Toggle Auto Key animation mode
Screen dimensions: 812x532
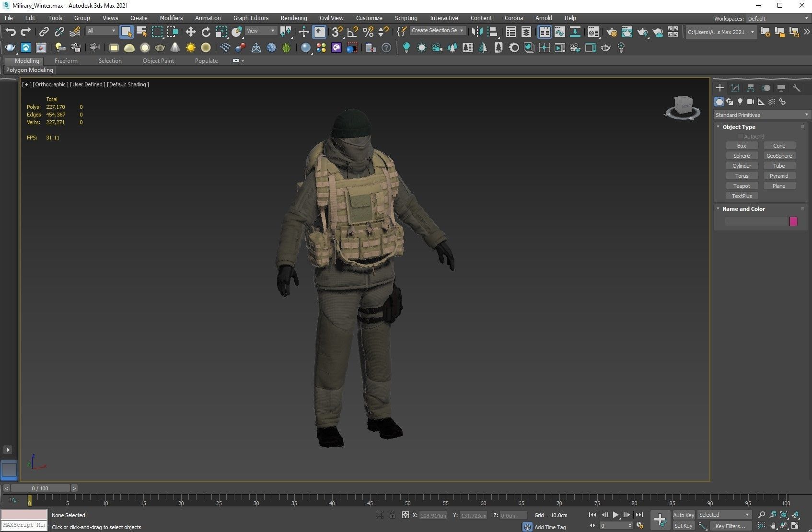coord(684,515)
